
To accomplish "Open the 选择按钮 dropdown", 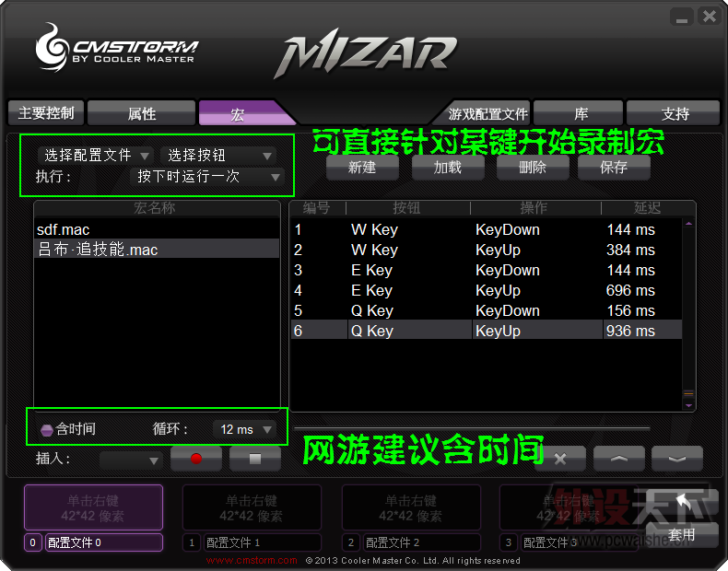I will (x=217, y=155).
